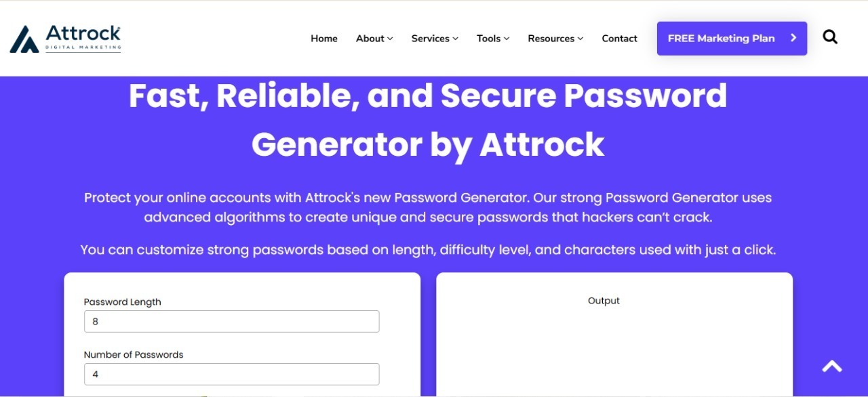The width and height of the screenshot is (868, 397).
Task: Select the Contact menu item
Action: point(620,39)
